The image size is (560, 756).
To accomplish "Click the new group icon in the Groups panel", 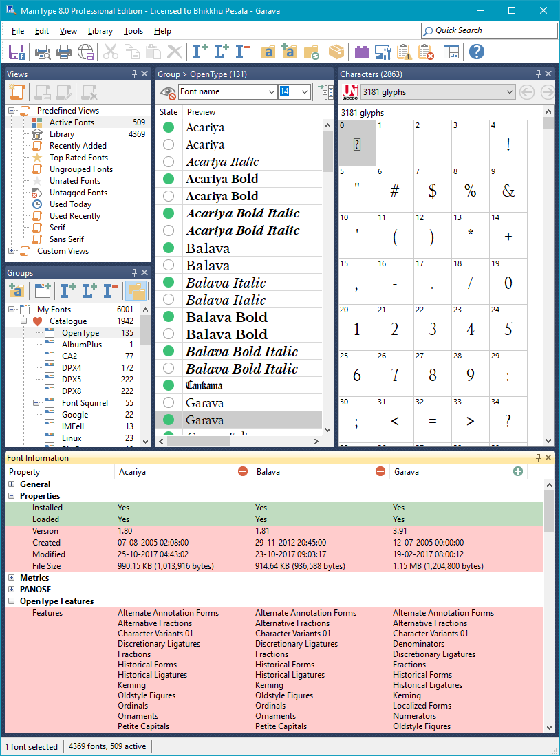I will (43, 291).
